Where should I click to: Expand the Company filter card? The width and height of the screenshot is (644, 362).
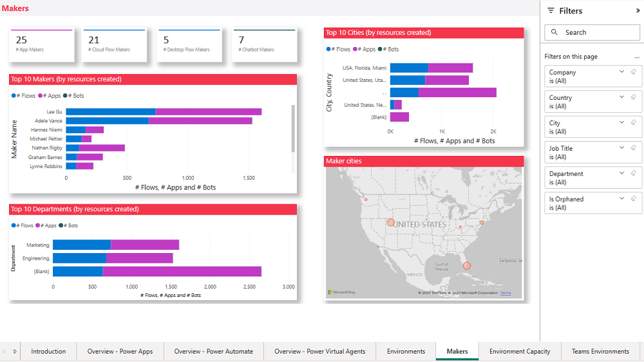621,71
